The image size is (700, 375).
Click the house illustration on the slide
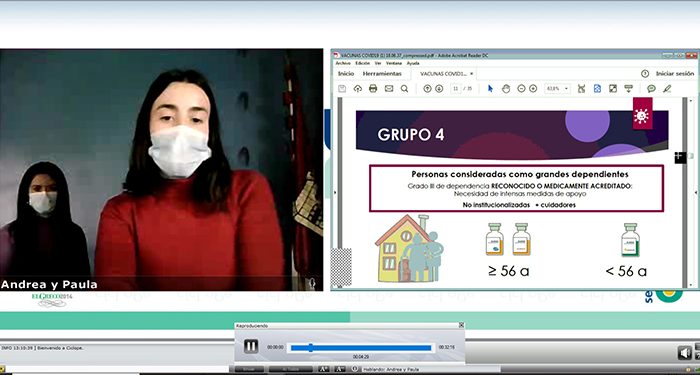pos(409,248)
